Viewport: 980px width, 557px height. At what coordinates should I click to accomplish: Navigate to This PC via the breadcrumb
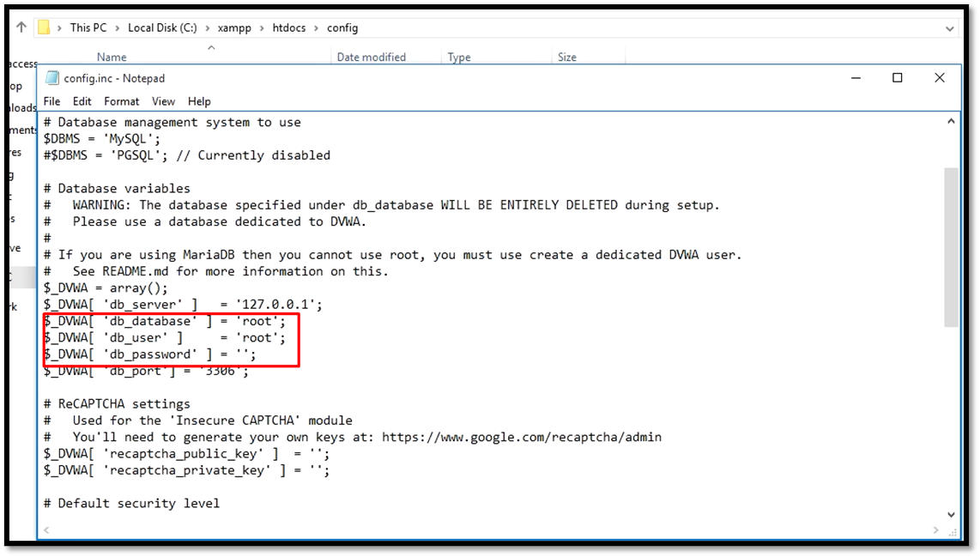[88, 27]
